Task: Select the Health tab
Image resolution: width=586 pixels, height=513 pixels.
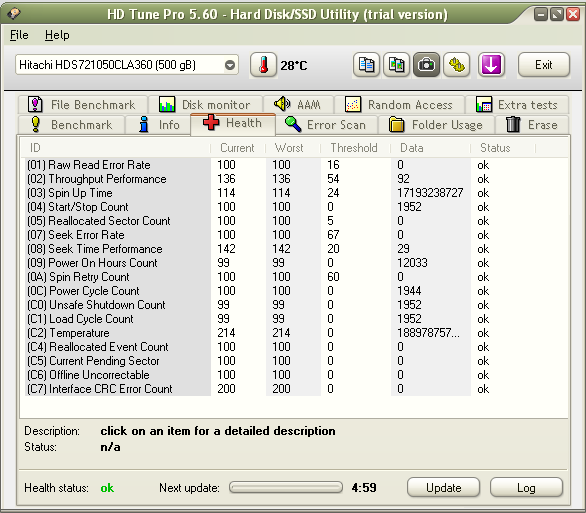Action: [233, 123]
